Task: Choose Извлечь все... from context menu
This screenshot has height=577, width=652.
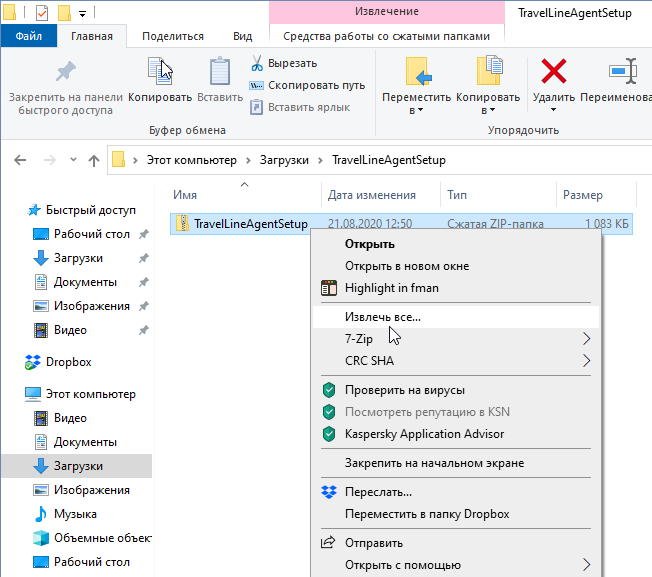Action: click(x=456, y=317)
